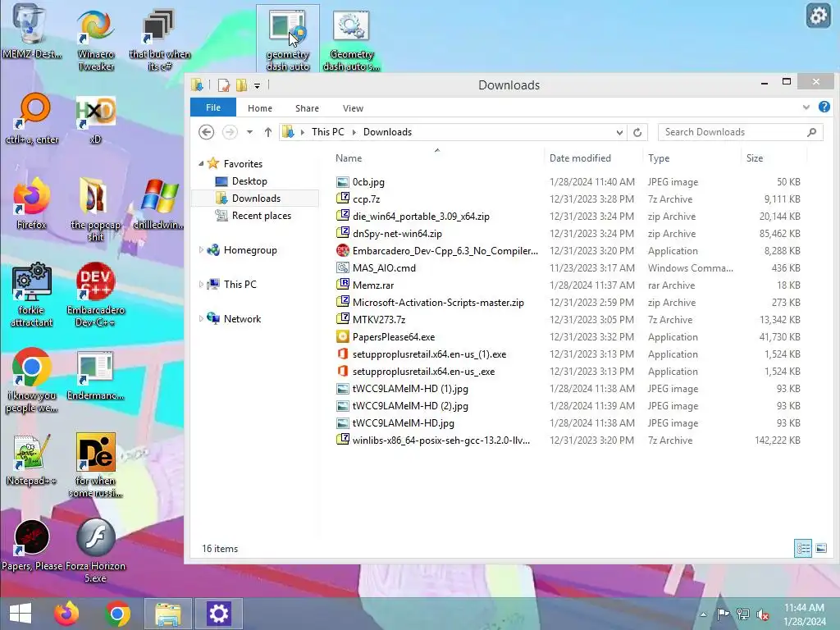Select 'the popcap shit' folder icon
The width and height of the screenshot is (840, 630).
(95, 209)
